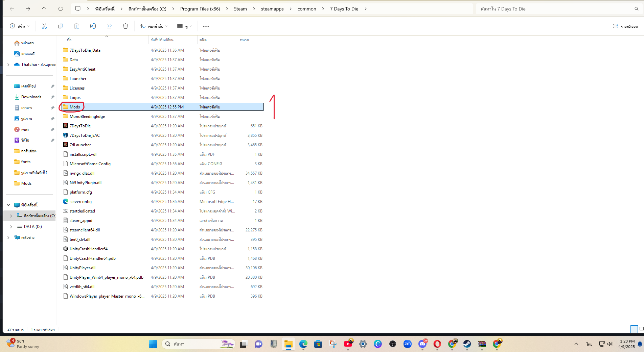This screenshot has width=644, height=352.
Task: Switch to details view in status bar
Action: (634, 329)
